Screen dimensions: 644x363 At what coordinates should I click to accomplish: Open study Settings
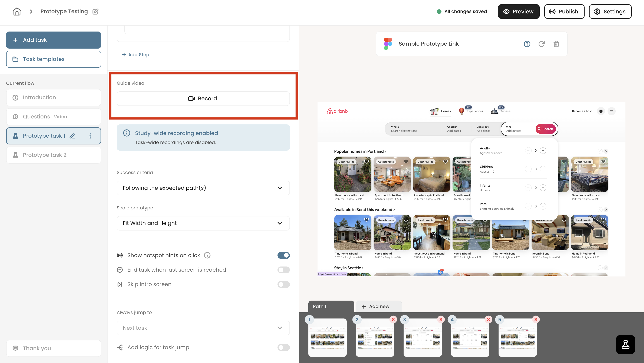coord(610,12)
